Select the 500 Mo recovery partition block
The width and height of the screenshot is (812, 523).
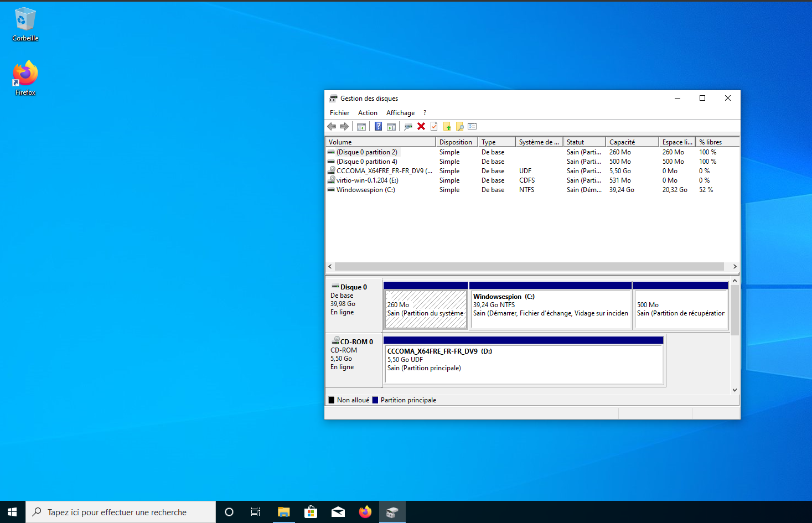(x=680, y=309)
